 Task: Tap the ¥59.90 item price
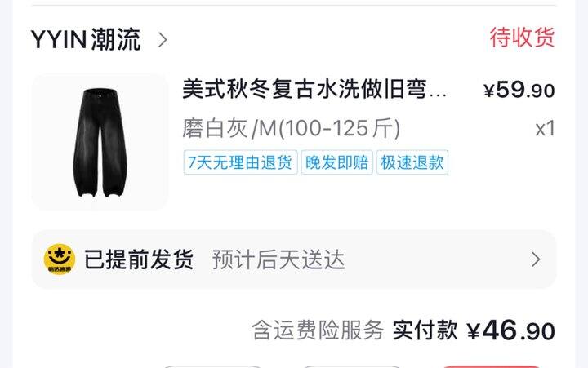pos(519,91)
